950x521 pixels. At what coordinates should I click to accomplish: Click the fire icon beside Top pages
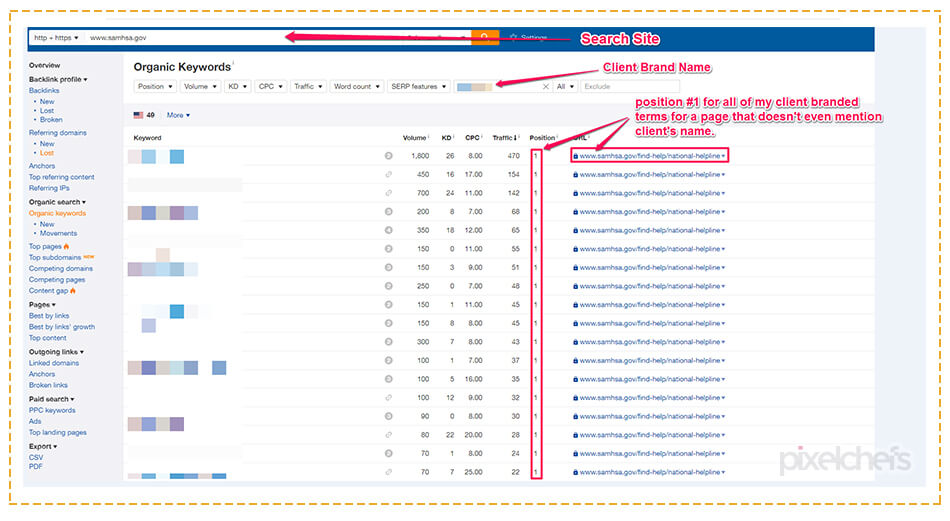pyautogui.click(x=66, y=247)
